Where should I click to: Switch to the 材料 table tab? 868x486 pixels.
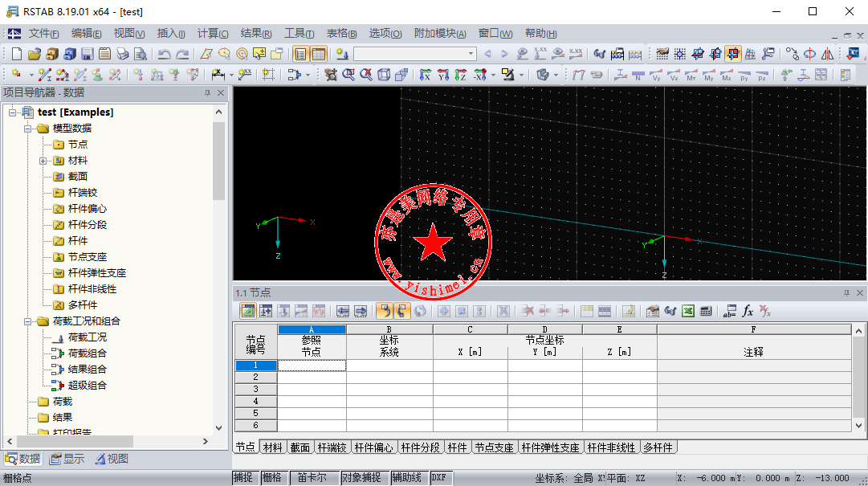[272, 447]
